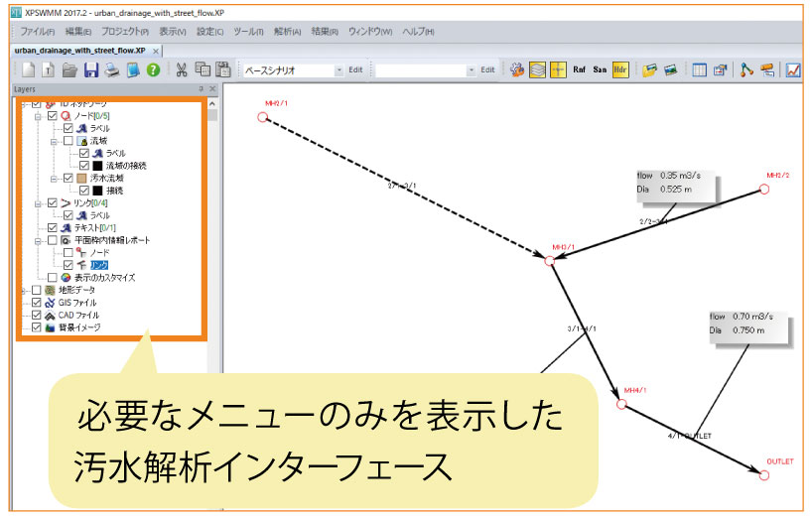Toggle the GIS ファイル layer checkbox
Viewport: 812px width, 520px height.
(x=37, y=303)
